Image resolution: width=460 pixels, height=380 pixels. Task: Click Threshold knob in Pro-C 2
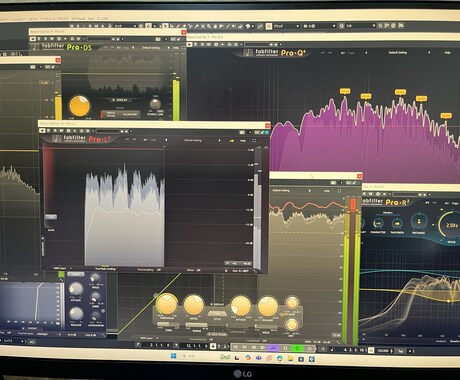click(x=167, y=304)
